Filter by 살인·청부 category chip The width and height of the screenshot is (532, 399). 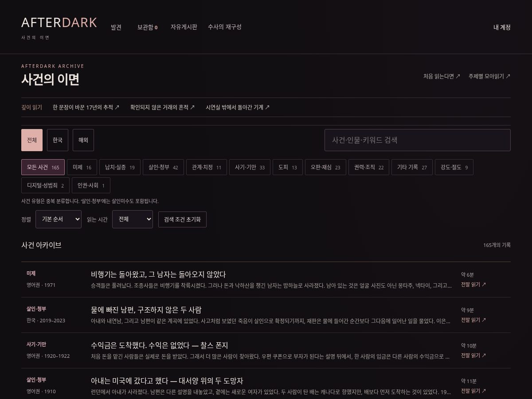coord(163,167)
